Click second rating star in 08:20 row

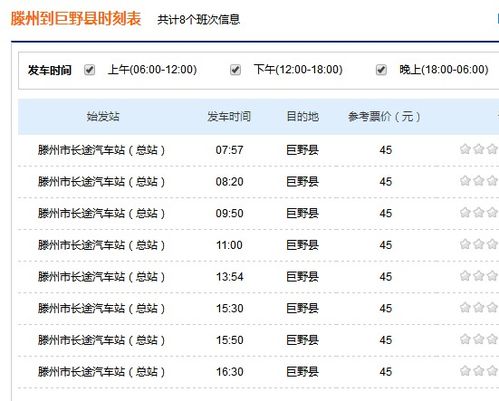pyautogui.click(x=479, y=181)
